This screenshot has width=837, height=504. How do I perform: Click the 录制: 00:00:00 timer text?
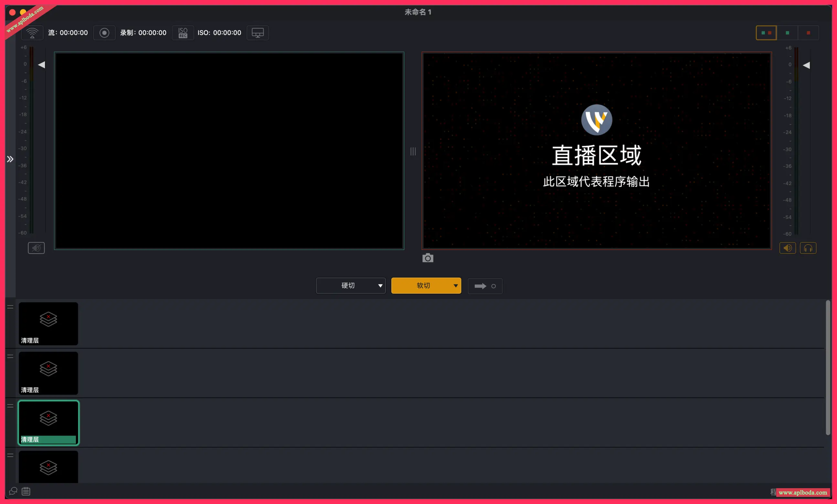point(143,33)
